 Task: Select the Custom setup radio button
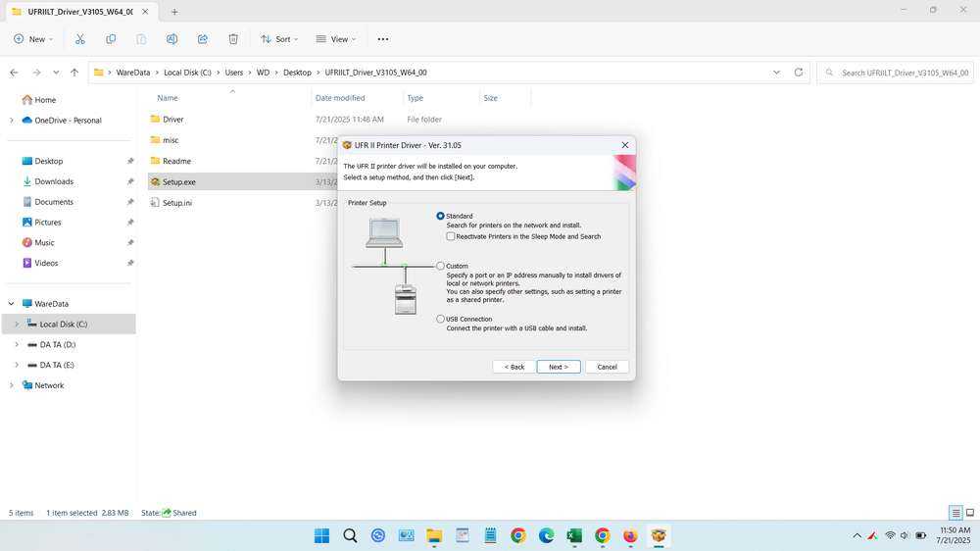tap(441, 266)
